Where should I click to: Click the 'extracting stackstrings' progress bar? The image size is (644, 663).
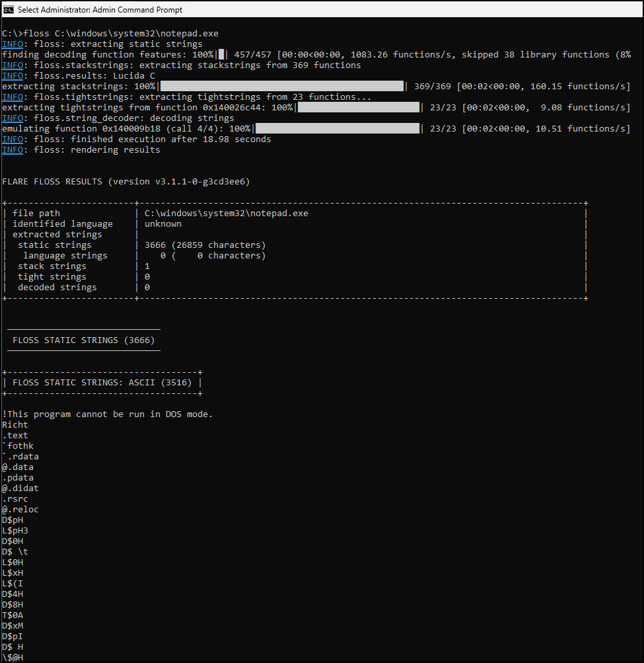click(x=282, y=86)
